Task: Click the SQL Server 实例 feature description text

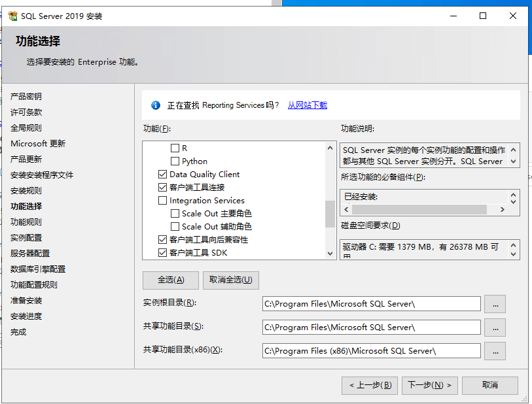Action: [424, 156]
